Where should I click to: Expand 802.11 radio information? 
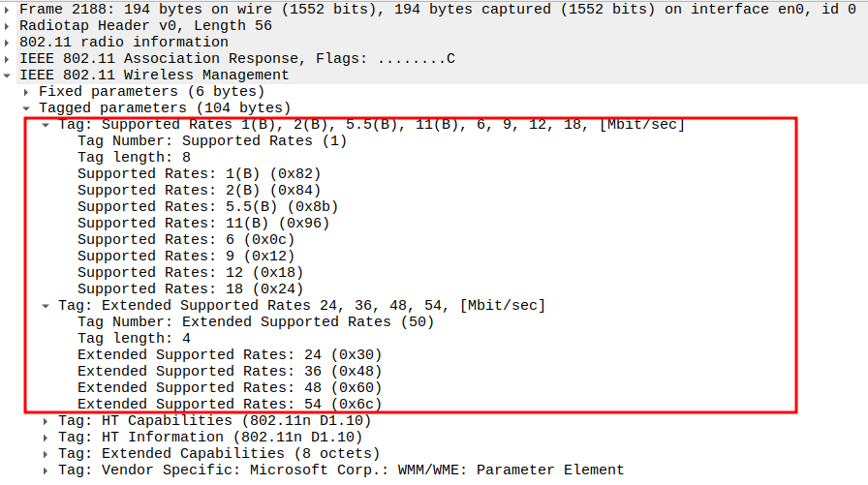(x=9, y=42)
